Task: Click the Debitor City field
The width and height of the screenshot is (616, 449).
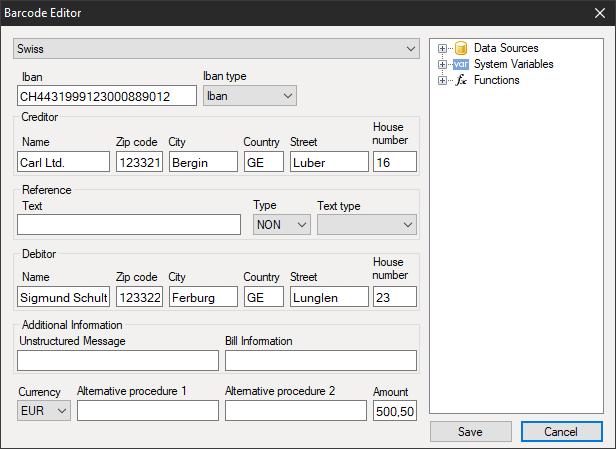Action: tap(203, 297)
